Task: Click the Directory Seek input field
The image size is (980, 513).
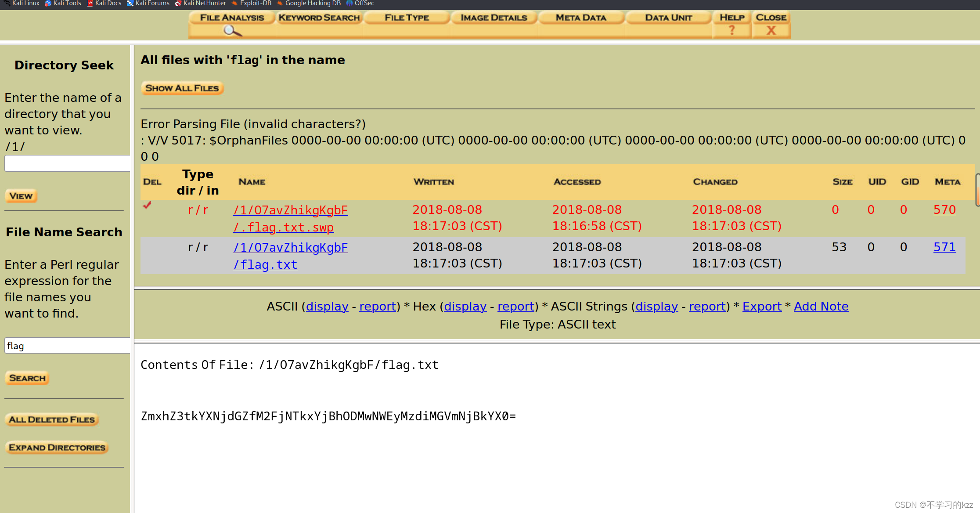Action: tap(67, 163)
